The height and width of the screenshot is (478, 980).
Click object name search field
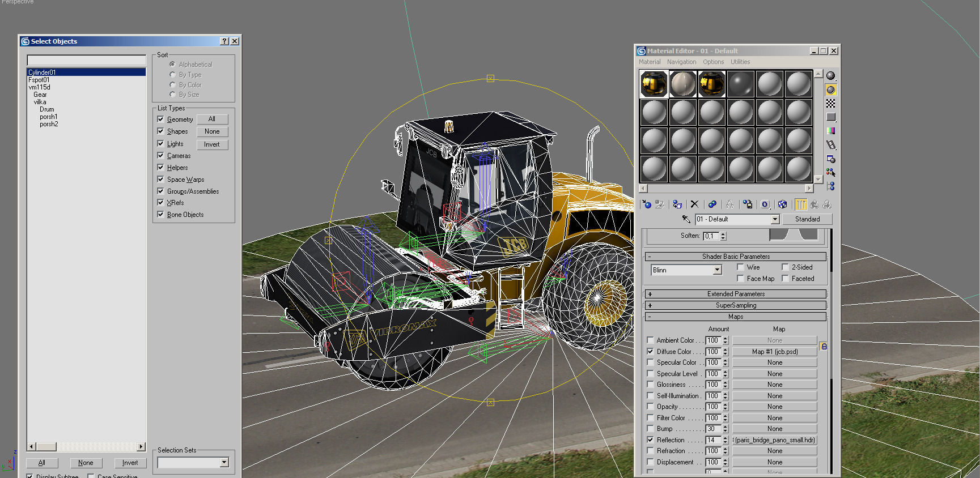pyautogui.click(x=86, y=60)
